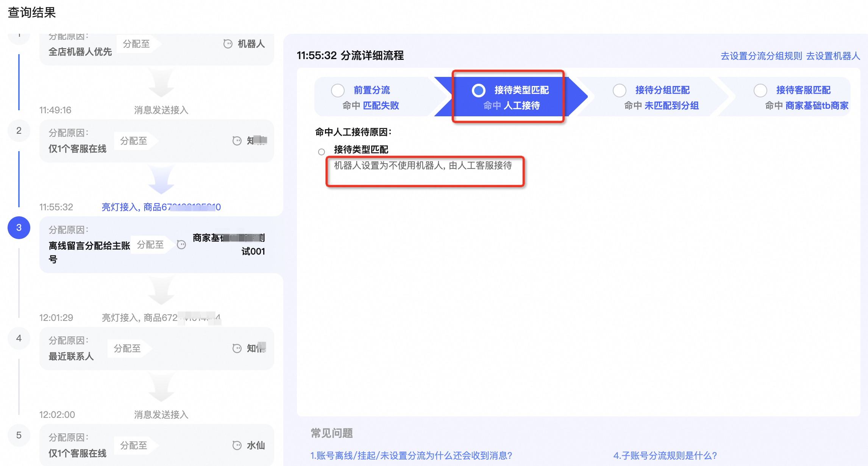Screen dimensions: 868x466
Task: Select timeline step number 2
Action: tap(19, 131)
